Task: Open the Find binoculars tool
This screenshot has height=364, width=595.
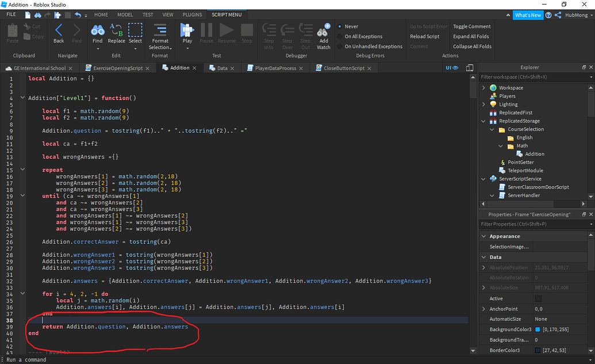Action: coord(98,30)
